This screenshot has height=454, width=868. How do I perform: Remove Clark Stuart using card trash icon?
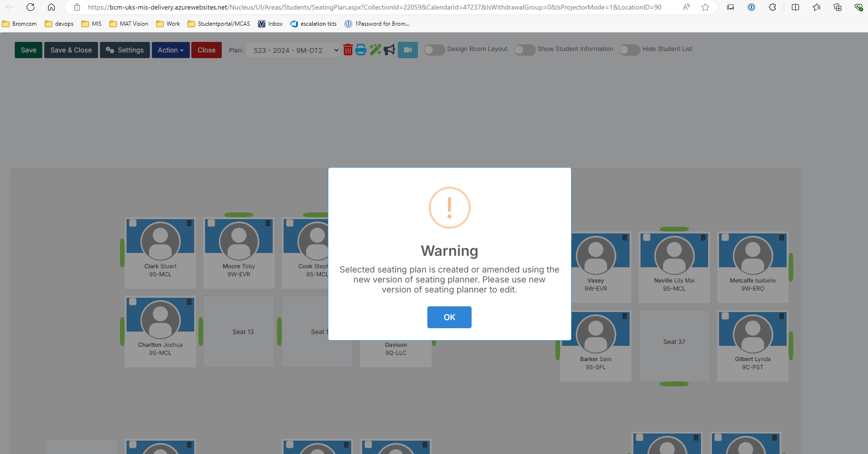tap(189, 223)
